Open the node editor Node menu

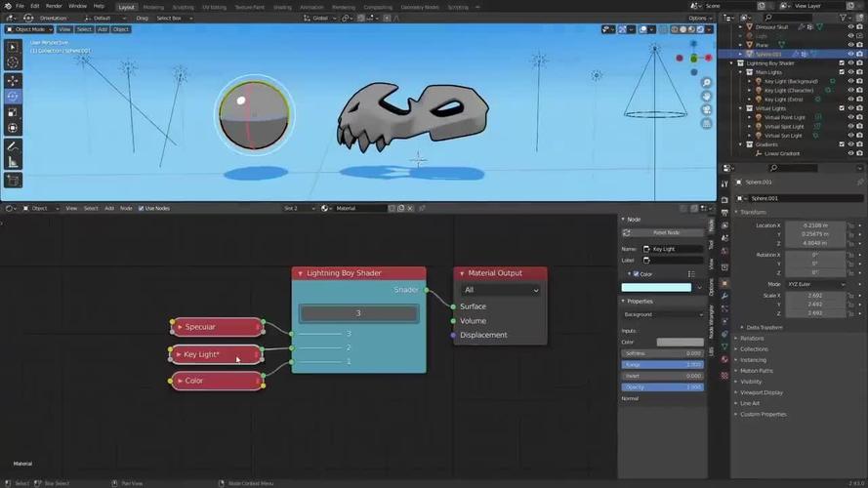(x=126, y=209)
